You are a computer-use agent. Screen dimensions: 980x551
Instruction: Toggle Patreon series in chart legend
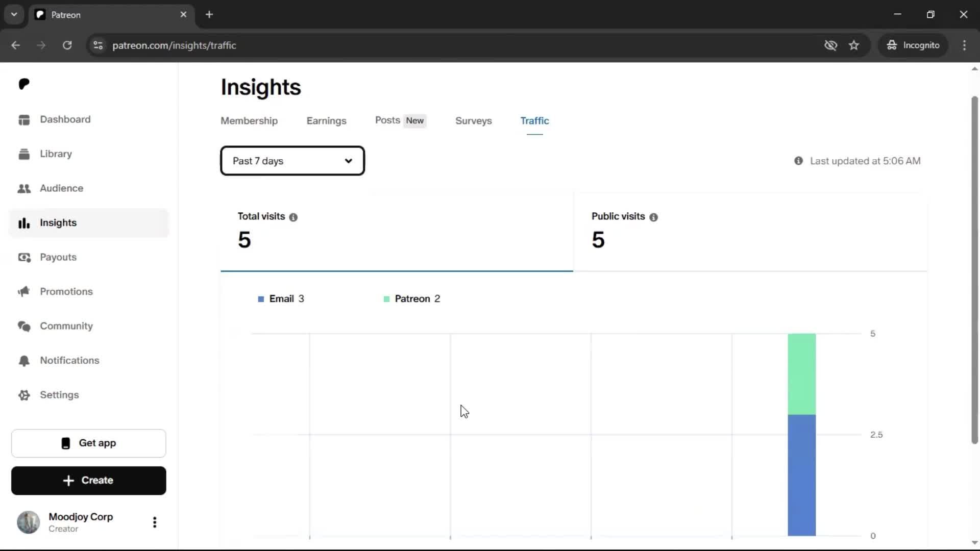pyautogui.click(x=411, y=299)
